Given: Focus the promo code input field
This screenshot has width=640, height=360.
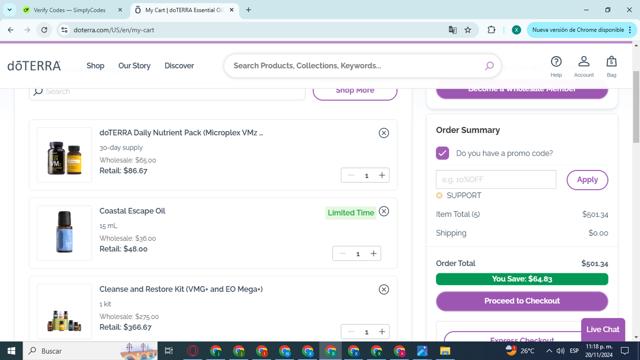Looking at the screenshot, I should (496, 180).
